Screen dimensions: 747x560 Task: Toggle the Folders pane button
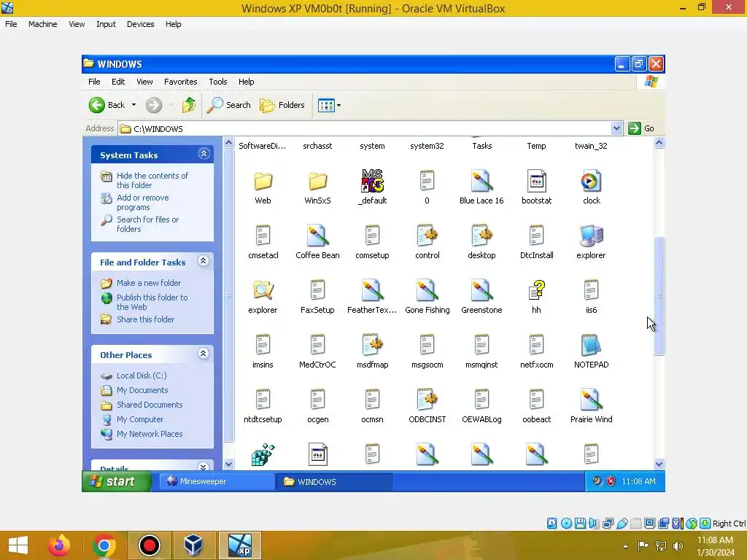pos(282,105)
